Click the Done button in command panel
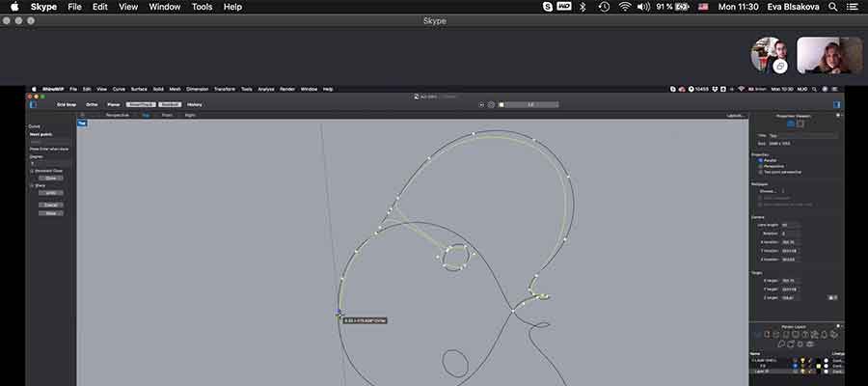Screen dimensions: 868x386 coord(50,213)
